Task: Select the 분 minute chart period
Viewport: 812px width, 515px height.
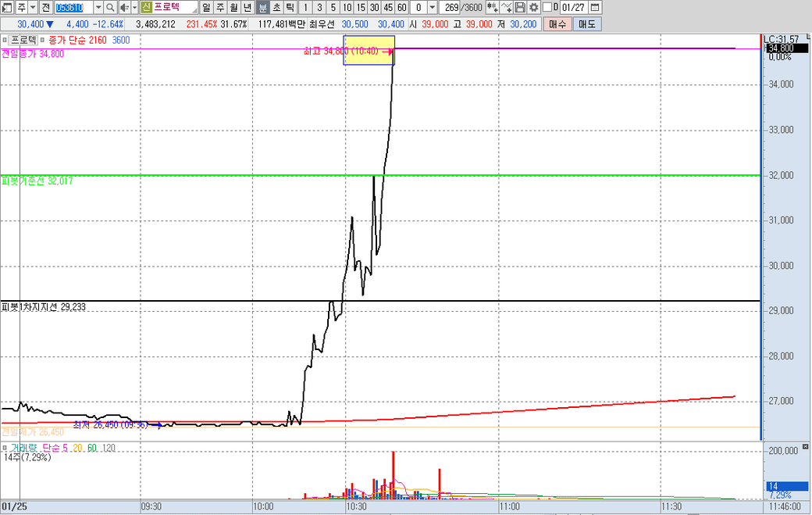Action: pyautogui.click(x=262, y=7)
